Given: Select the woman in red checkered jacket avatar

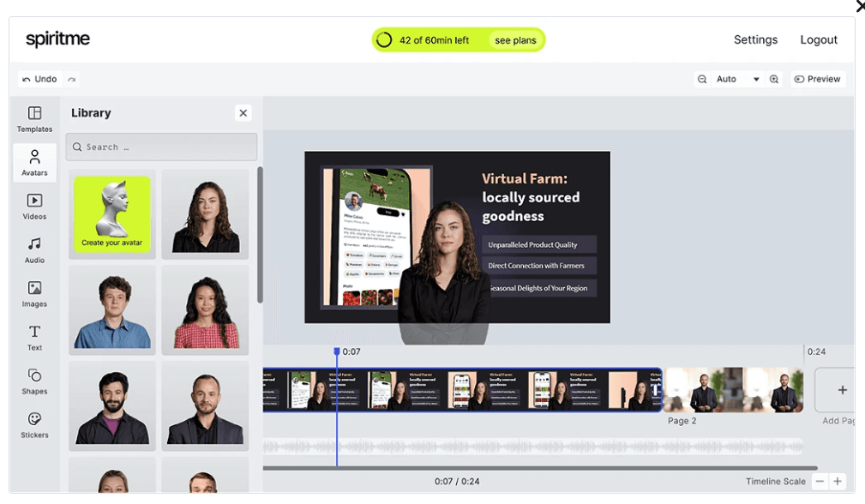Looking at the screenshot, I should coord(205,310).
